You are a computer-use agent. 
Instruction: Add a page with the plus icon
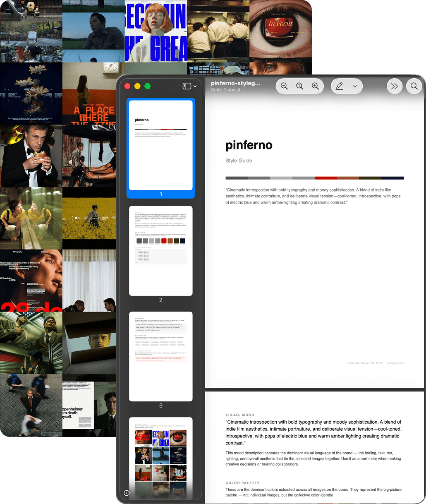(x=127, y=493)
